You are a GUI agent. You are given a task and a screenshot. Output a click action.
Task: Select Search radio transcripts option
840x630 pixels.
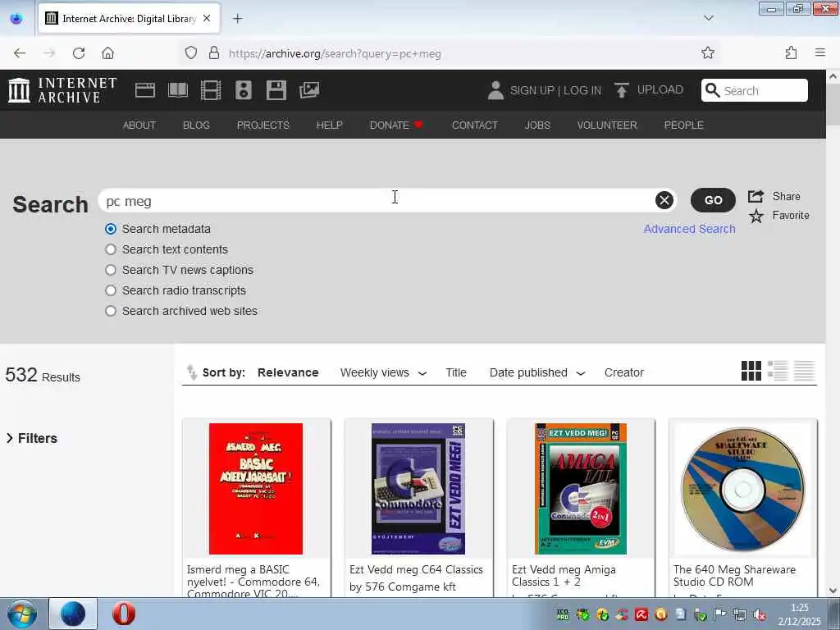111,290
